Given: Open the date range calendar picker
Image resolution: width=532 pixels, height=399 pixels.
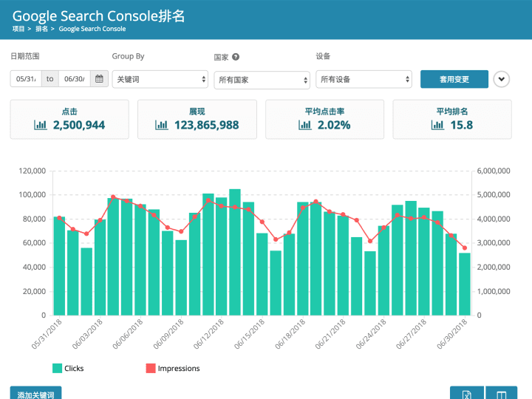Looking at the screenshot, I should [x=99, y=79].
